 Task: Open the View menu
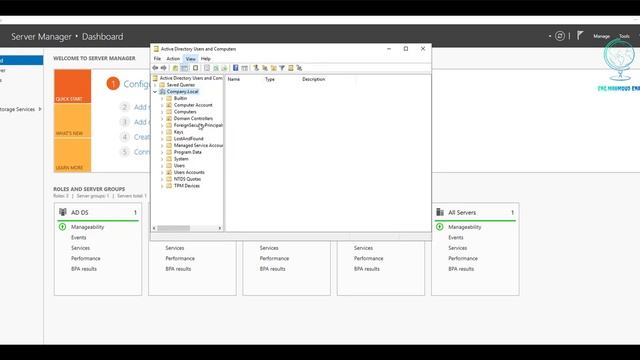190,59
